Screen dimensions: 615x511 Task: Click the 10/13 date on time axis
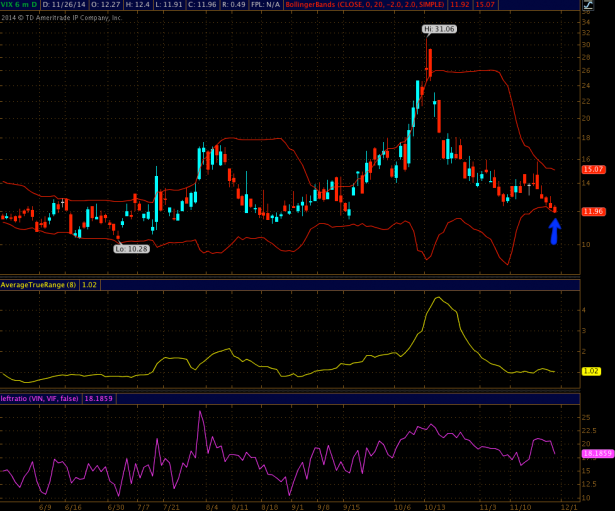point(435,507)
